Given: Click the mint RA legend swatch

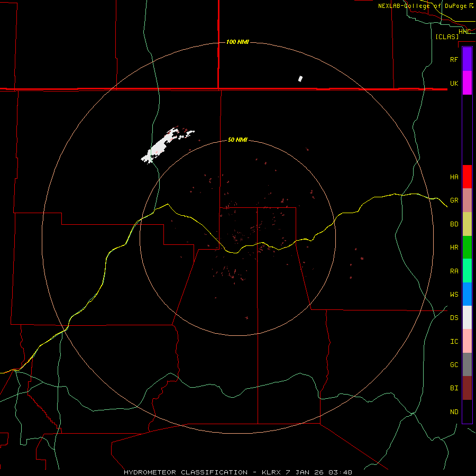Looking at the screenshot, I should (467, 271).
